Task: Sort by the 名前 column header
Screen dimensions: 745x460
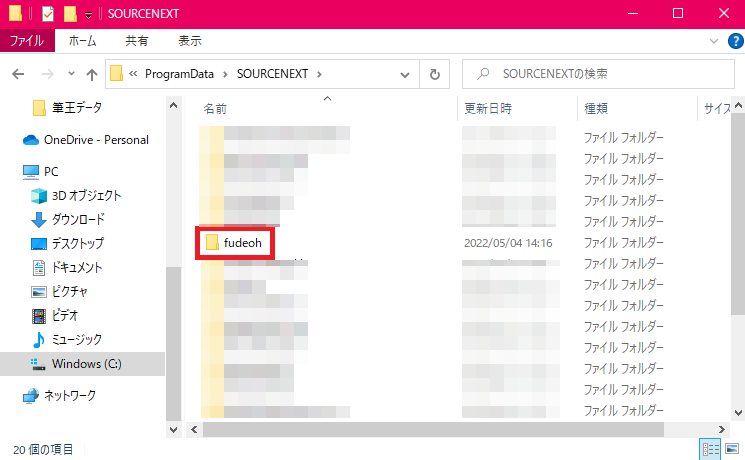Action: tap(215, 108)
